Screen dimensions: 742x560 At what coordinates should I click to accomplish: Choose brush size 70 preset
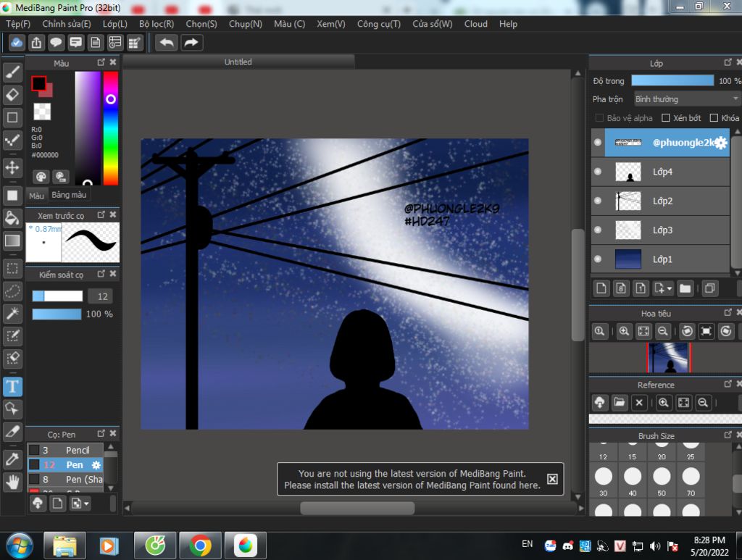691,481
